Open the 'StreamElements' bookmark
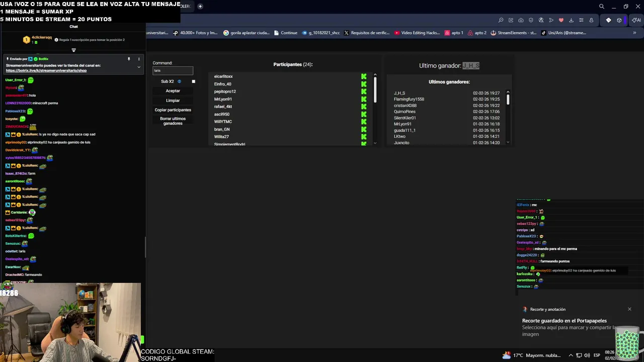 click(513, 33)
